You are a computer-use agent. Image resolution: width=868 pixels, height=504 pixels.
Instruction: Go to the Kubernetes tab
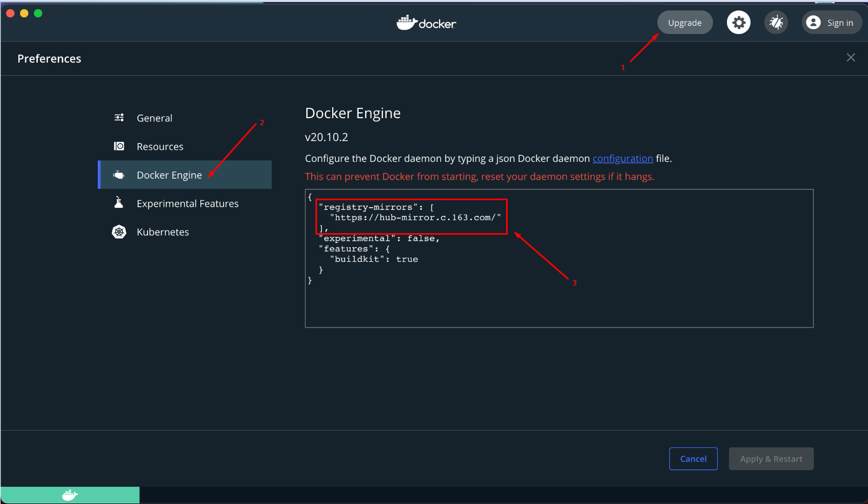(185, 232)
